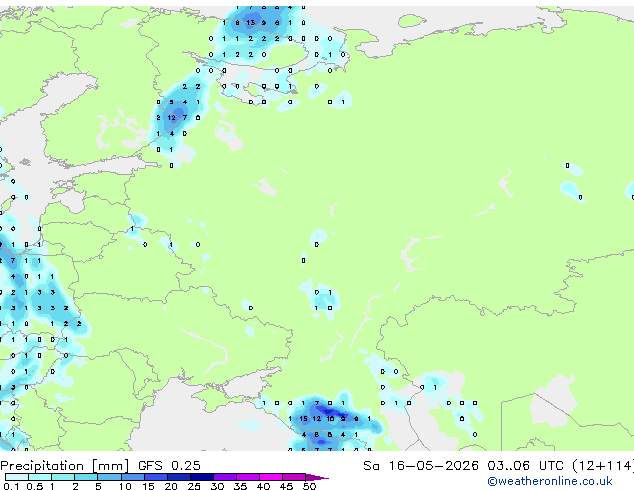Click the above-50 mm arrow at legend end

tap(317, 477)
